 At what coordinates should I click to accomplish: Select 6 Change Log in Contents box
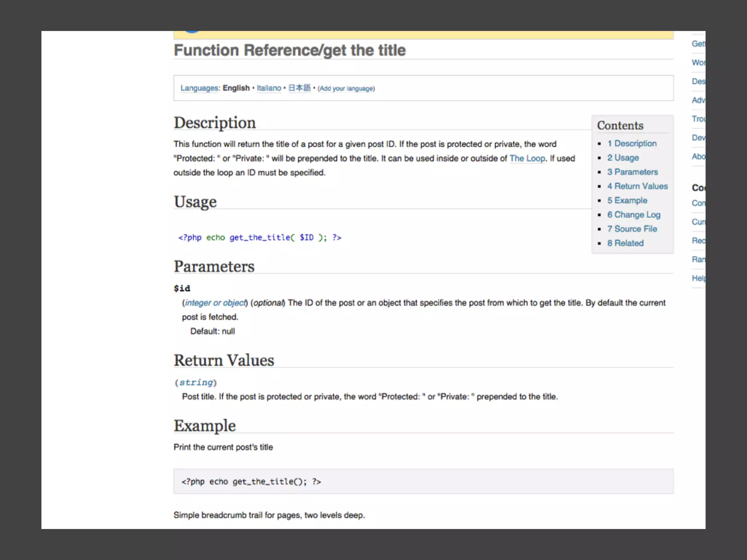(634, 214)
